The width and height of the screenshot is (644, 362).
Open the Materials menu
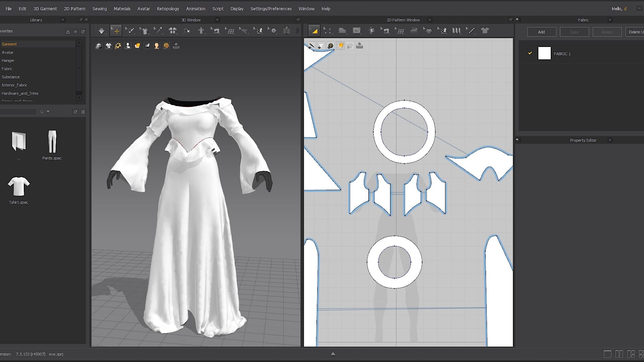[x=122, y=9]
